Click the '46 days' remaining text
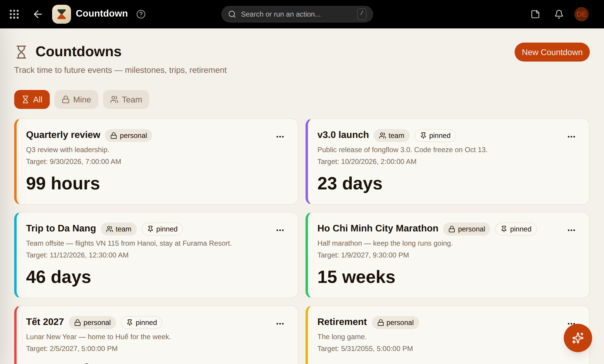604x364 pixels. [x=58, y=277]
